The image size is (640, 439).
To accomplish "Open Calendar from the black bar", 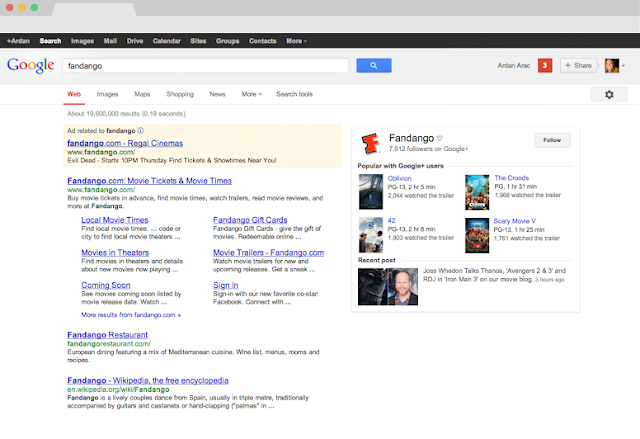I will pyautogui.click(x=167, y=41).
